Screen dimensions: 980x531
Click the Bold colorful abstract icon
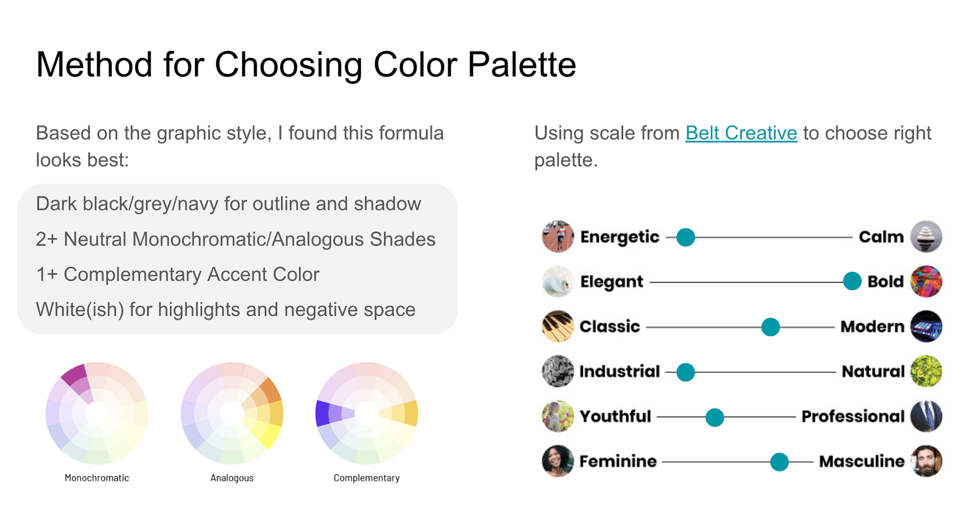pos(926,282)
